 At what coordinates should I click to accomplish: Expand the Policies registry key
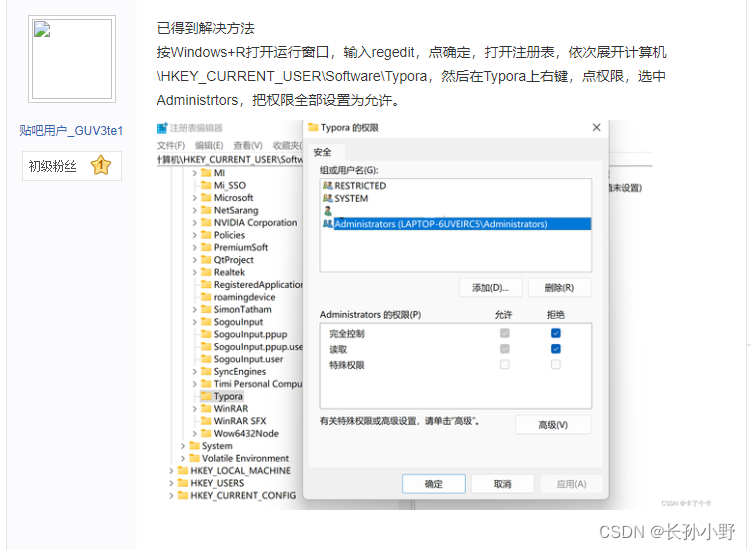click(x=194, y=235)
